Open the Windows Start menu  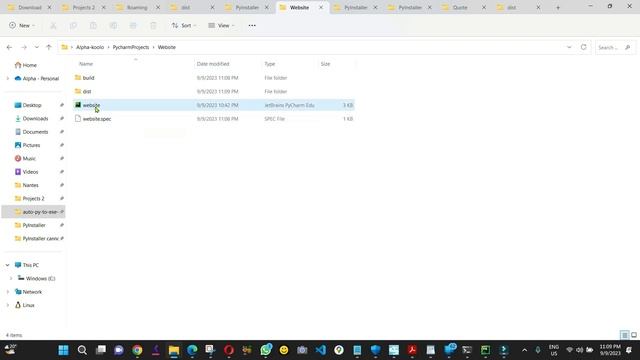[x=63, y=350]
